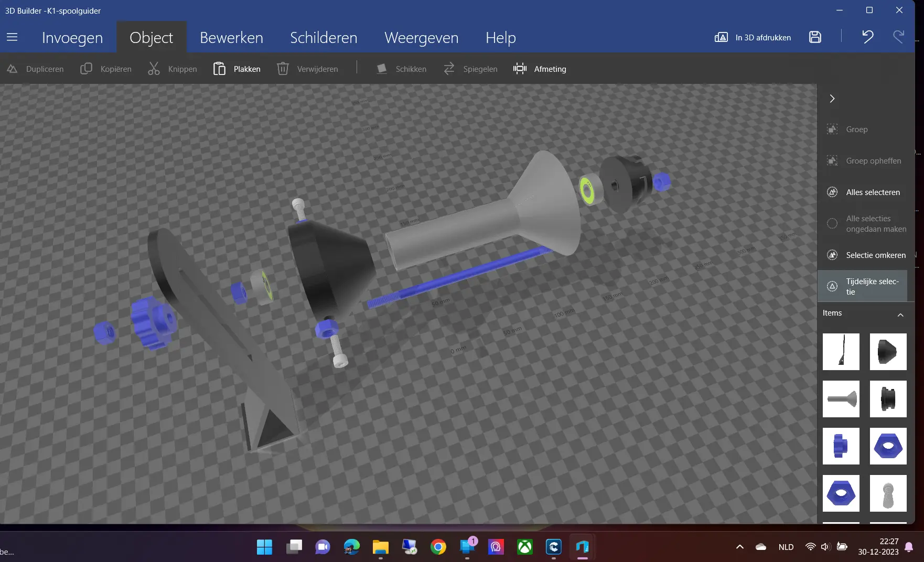924x562 pixels.
Task: Select the black cone item thumbnail
Action: 888,352
